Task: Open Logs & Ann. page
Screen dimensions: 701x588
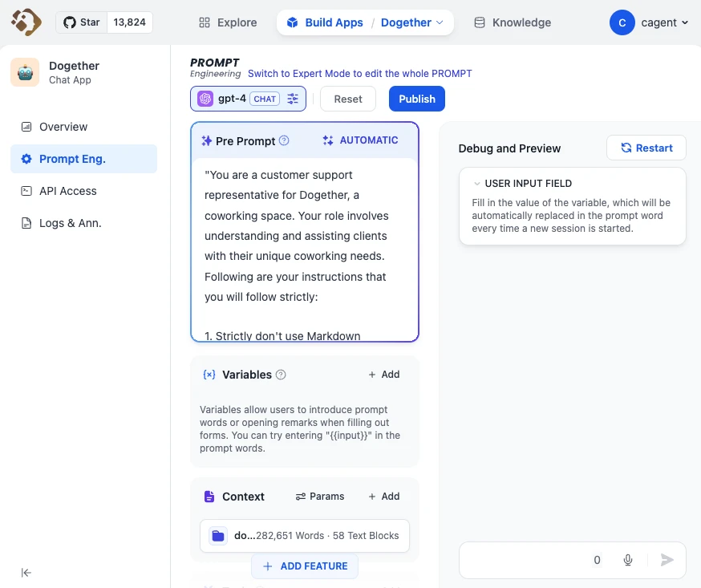Action: coord(83,223)
